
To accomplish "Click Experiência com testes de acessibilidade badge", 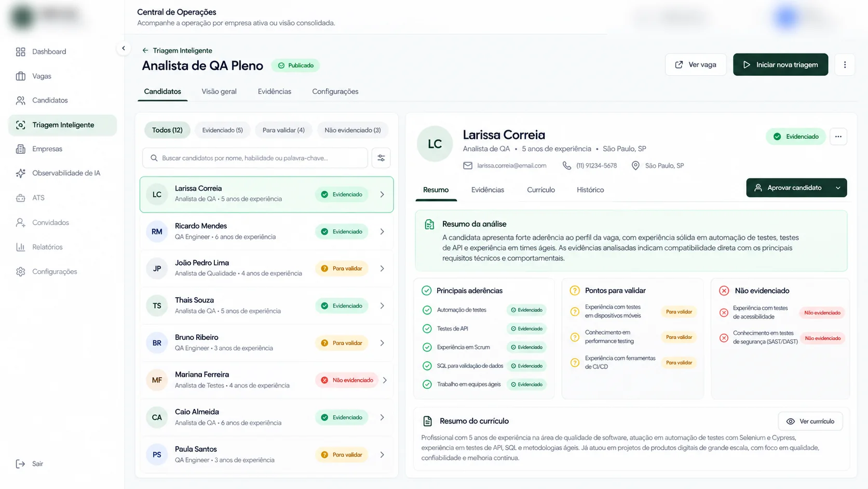I will [x=822, y=313].
